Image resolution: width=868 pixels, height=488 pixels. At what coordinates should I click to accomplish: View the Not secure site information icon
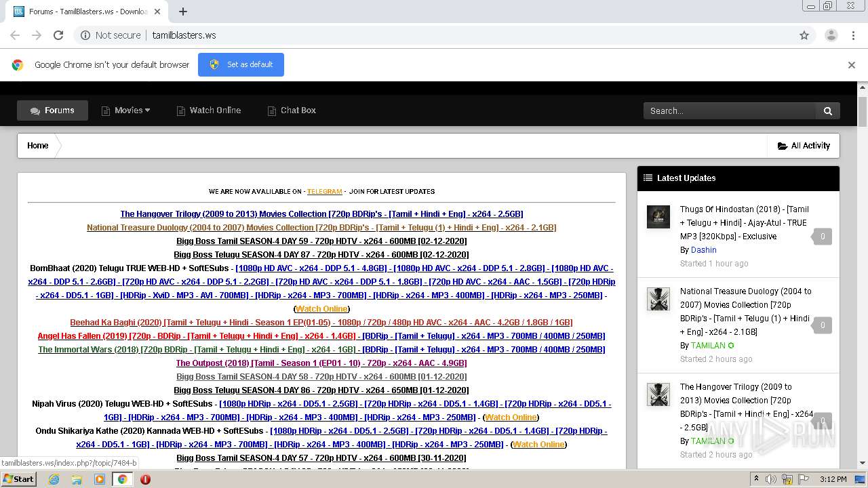click(x=85, y=35)
